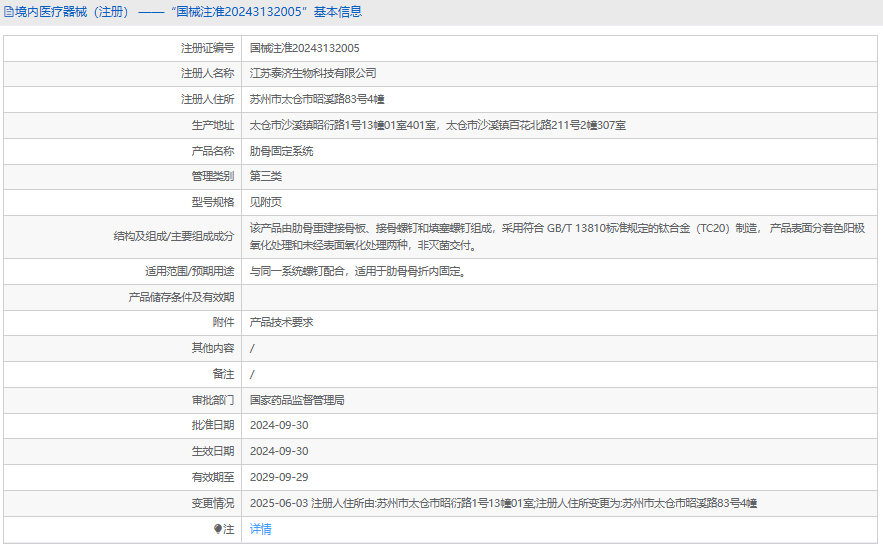Click the management category value 第三类
Screen dimensions: 883x545
click(265, 176)
